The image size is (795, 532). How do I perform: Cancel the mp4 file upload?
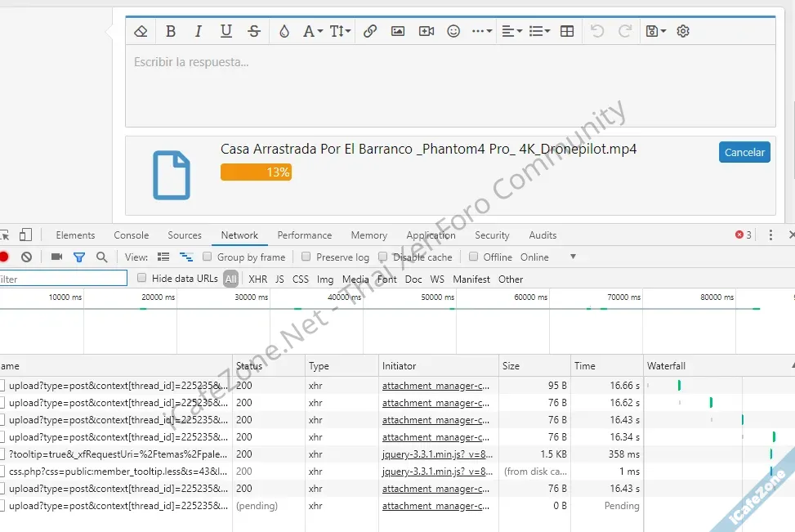(744, 152)
